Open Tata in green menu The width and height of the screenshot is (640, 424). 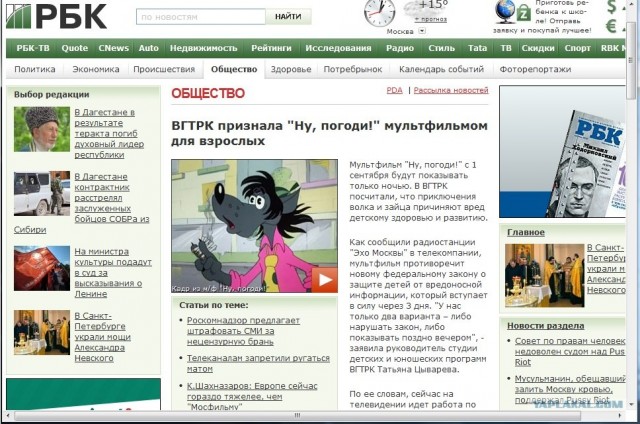478,48
